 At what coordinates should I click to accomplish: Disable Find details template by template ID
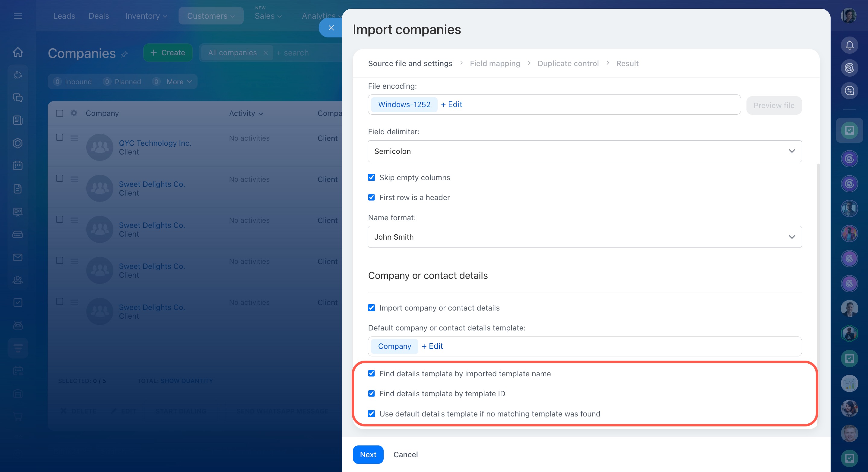[371, 394]
